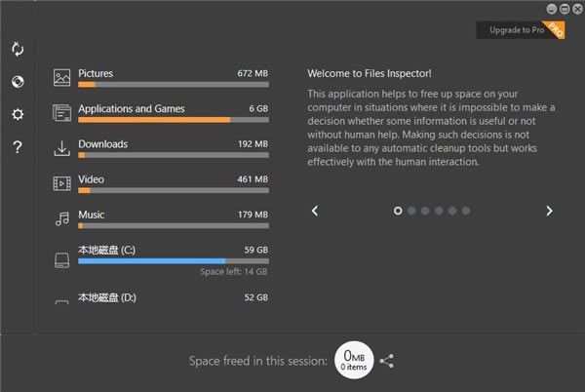This screenshot has height=392, width=585.
Task: Open settings via the gear icon
Action: tap(18, 114)
